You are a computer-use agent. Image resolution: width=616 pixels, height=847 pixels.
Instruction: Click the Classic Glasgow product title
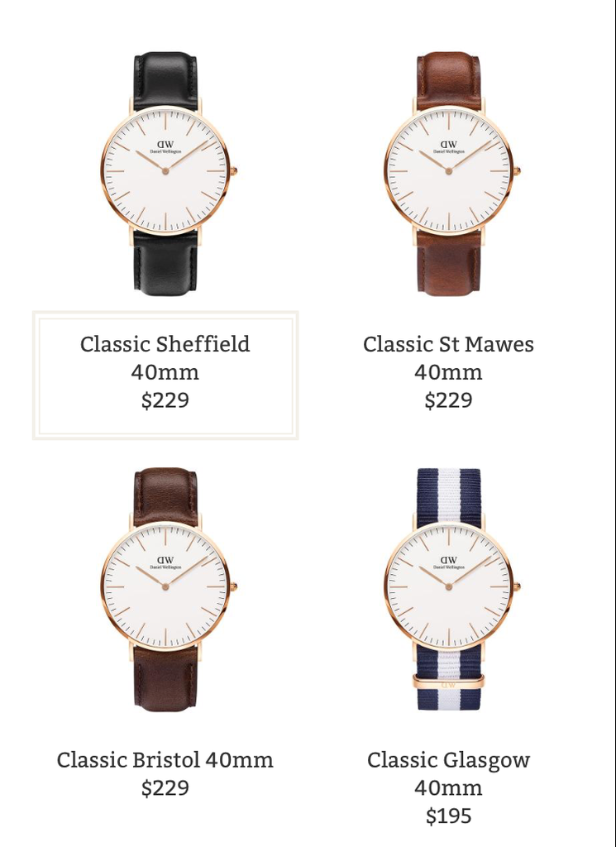pos(449,761)
